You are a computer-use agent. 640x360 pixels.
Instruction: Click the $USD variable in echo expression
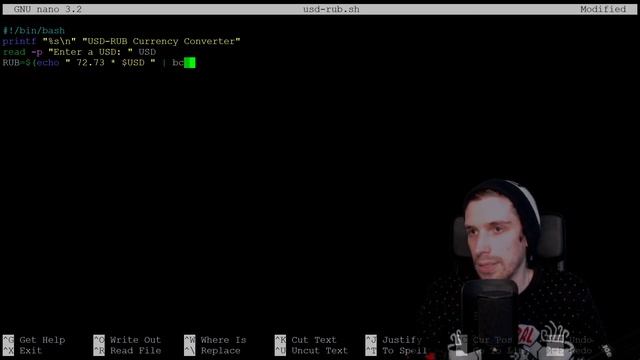coord(133,62)
